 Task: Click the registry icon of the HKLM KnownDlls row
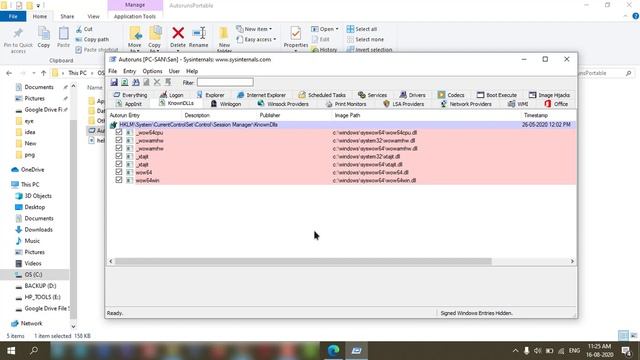(x=113, y=125)
